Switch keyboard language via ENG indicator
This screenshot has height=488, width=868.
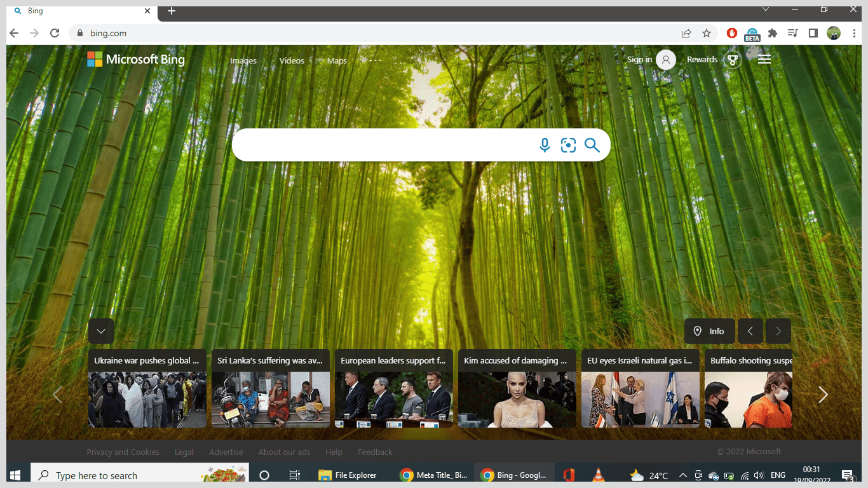coord(778,475)
